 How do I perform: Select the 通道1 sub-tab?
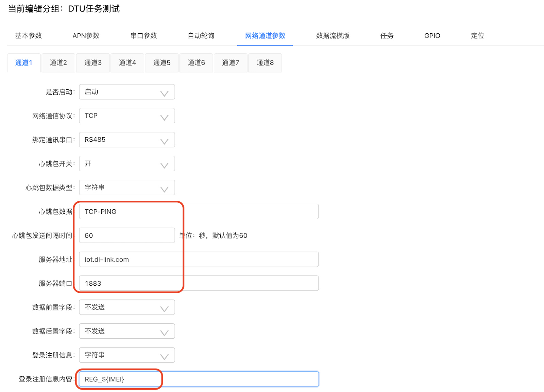pyautogui.click(x=24, y=63)
